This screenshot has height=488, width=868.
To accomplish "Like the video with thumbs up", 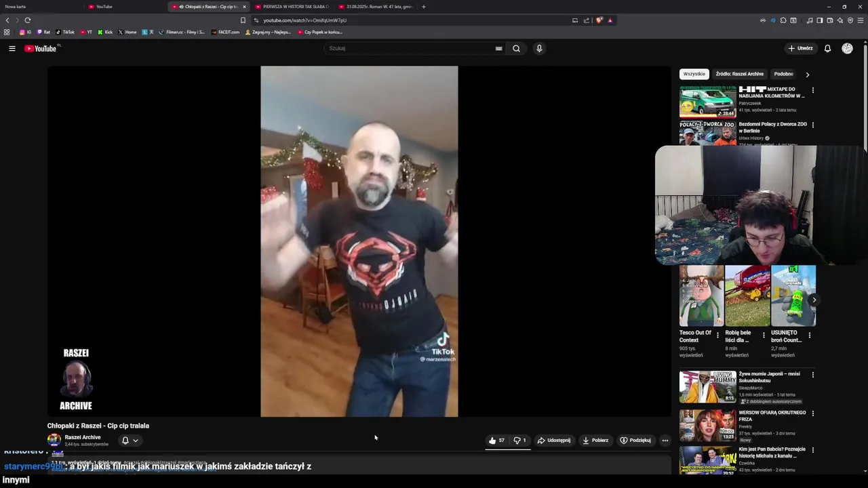I will (496, 441).
